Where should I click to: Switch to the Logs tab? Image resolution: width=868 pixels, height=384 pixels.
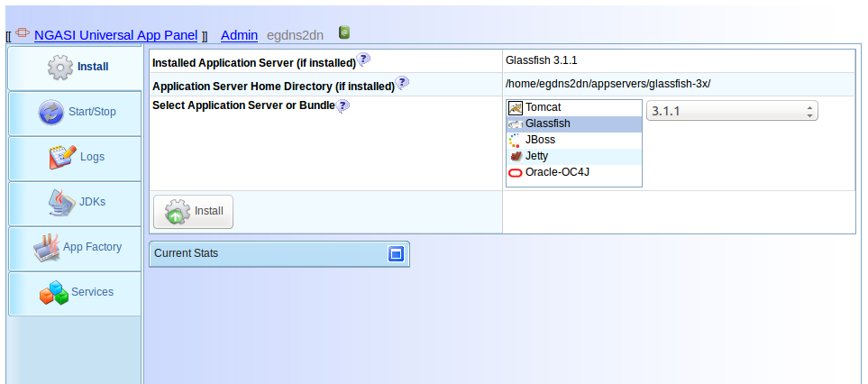coord(76,158)
